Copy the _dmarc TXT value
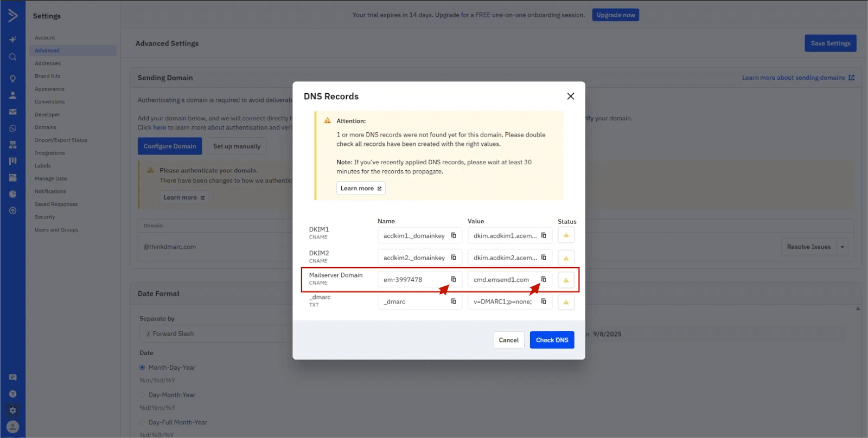Viewport: 868px width, 438px height. pyautogui.click(x=544, y=301)
